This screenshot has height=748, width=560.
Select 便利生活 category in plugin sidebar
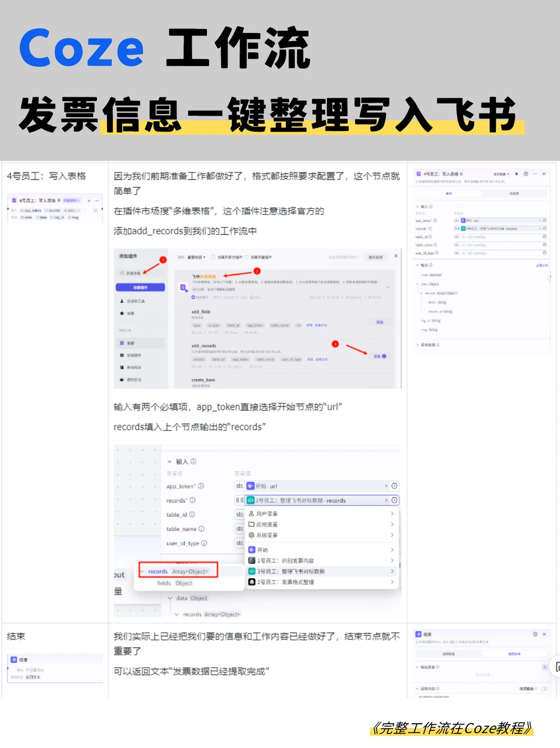pyautogui.click(x=131, y=380)
